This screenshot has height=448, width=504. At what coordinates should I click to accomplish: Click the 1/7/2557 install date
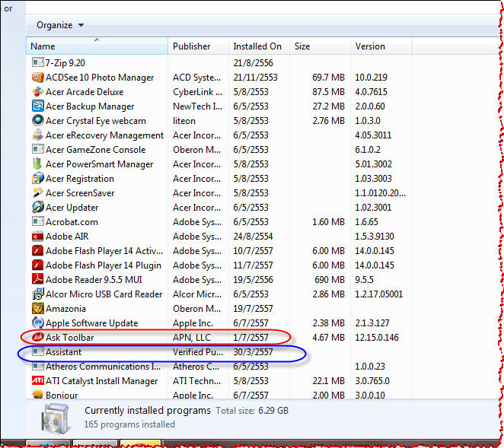[250, 338]
